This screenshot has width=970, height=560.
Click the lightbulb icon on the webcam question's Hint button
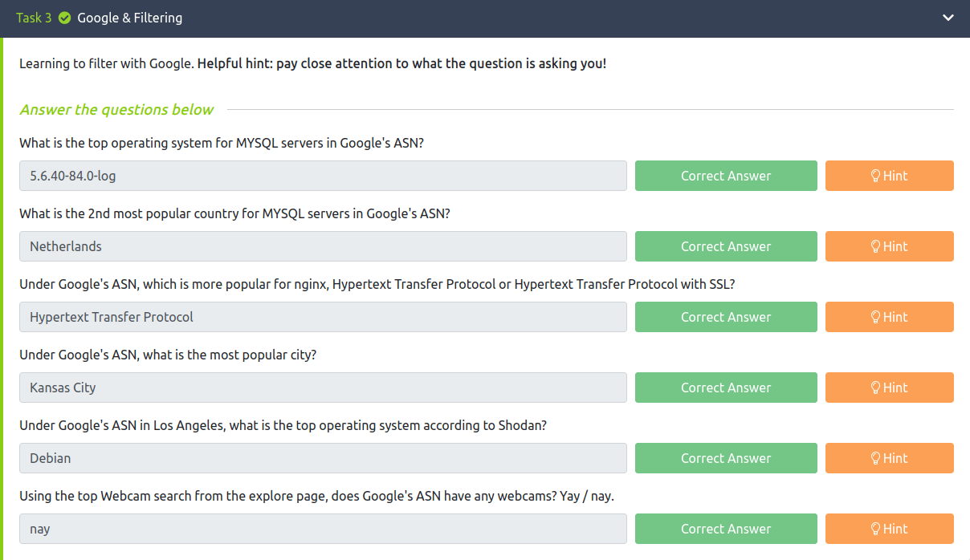(x=875, y=529)
